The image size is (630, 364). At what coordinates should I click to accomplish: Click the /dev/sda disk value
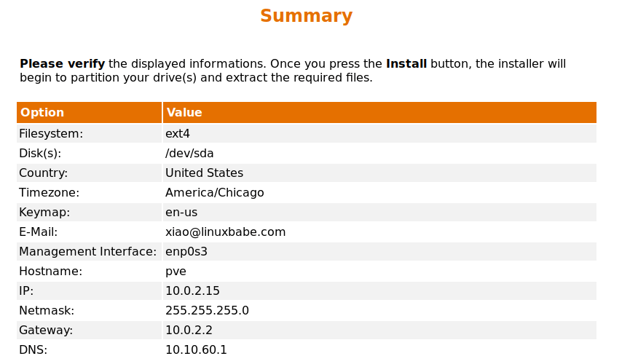click(189, 154)
